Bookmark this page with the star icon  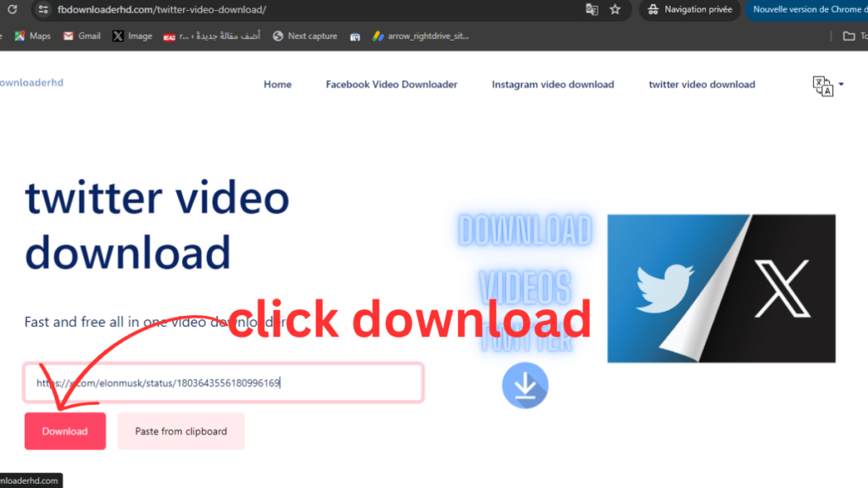(615, 9)
